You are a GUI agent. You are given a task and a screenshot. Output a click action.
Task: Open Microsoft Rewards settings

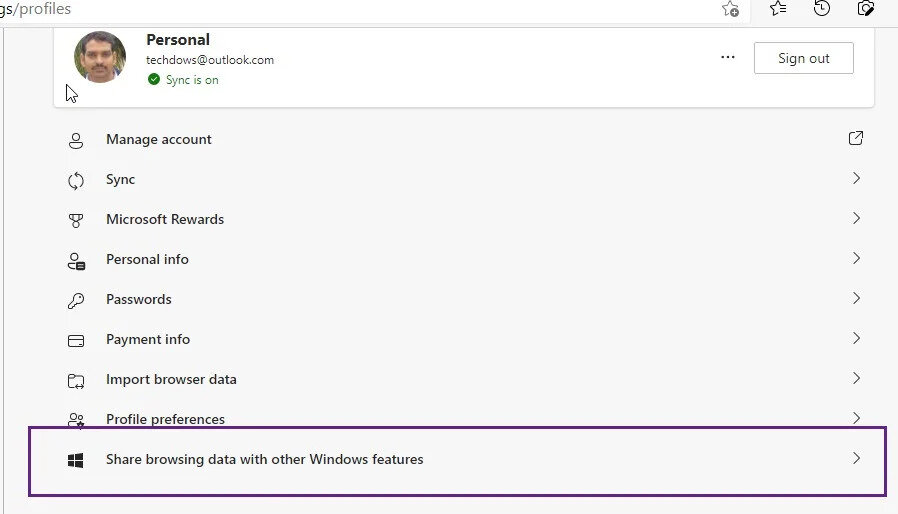coord(464,219)
